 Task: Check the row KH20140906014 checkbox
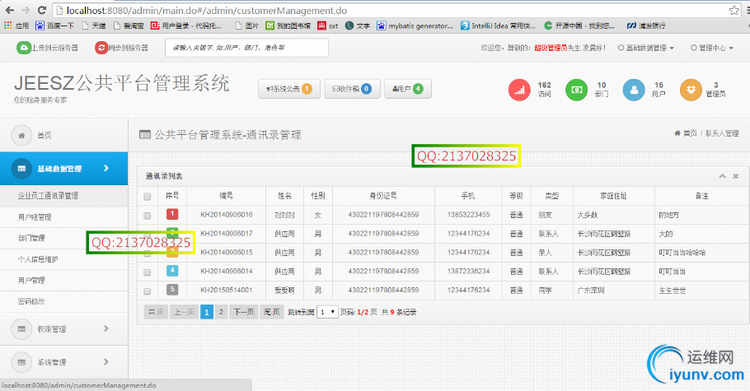pyautogui.click(x=147, y=272)
